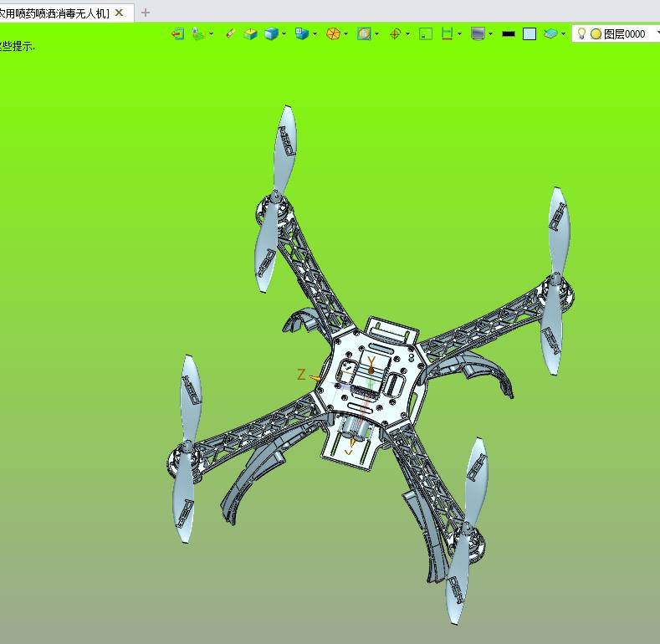The image size is (660, 644).
Task: Expand dropdown next to layers stack icon
Action: coord(563,33)
